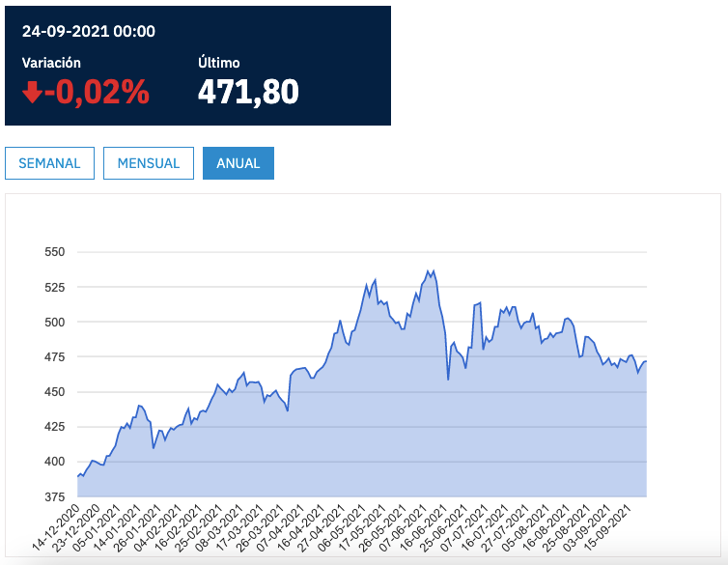This screenshot has height=565, width=728.
Task: Click the Último value 471,80
Action: click(248, 92)
